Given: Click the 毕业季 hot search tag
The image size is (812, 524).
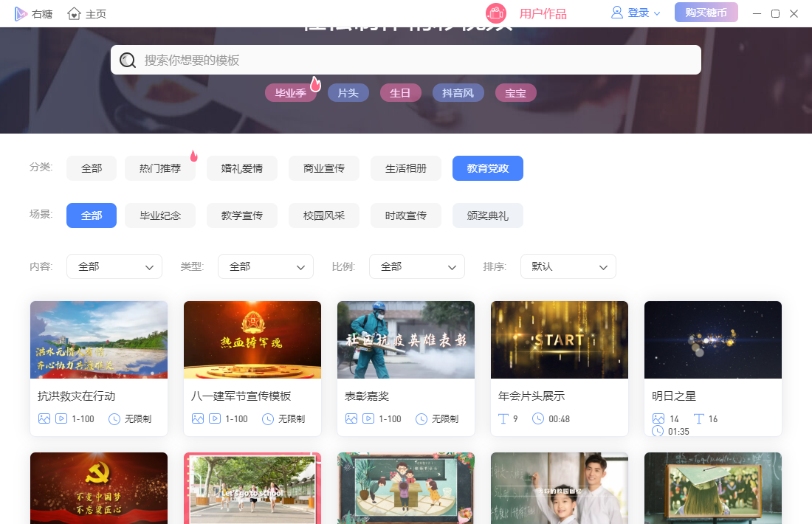Looking at the screenshot, I should 291,93.
